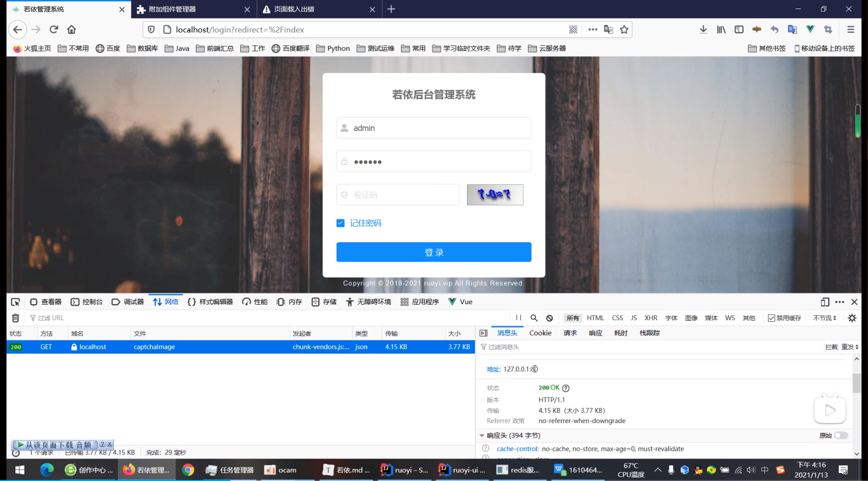The image size is (868, 481).
Task: Uncheck the 记住密码 checkbox
Action: [x=341, y=223]
